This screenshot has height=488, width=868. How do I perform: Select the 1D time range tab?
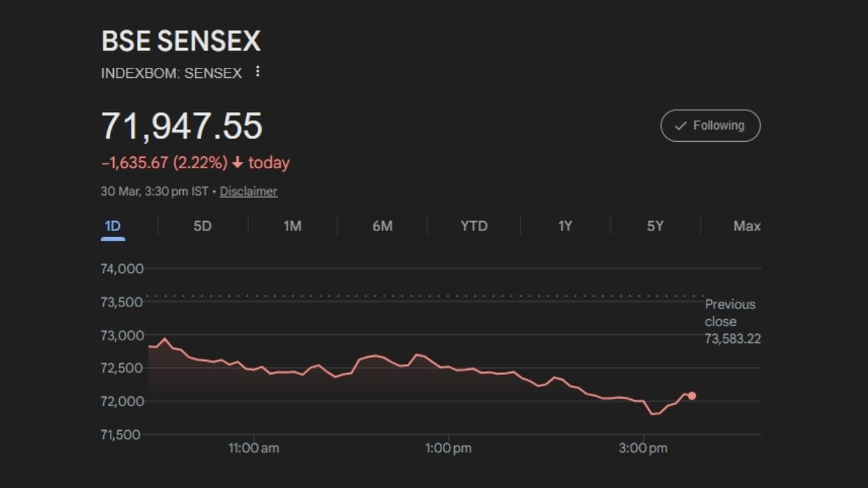113,226
